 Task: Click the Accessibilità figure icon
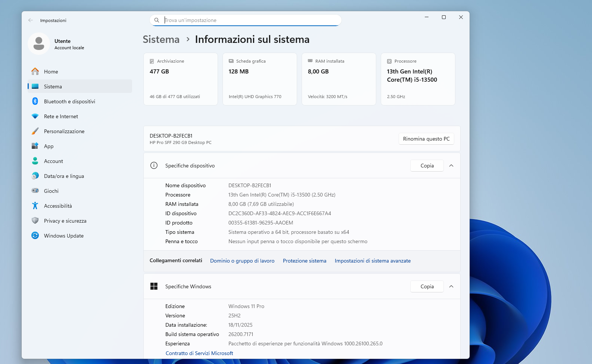click(35, 205)
